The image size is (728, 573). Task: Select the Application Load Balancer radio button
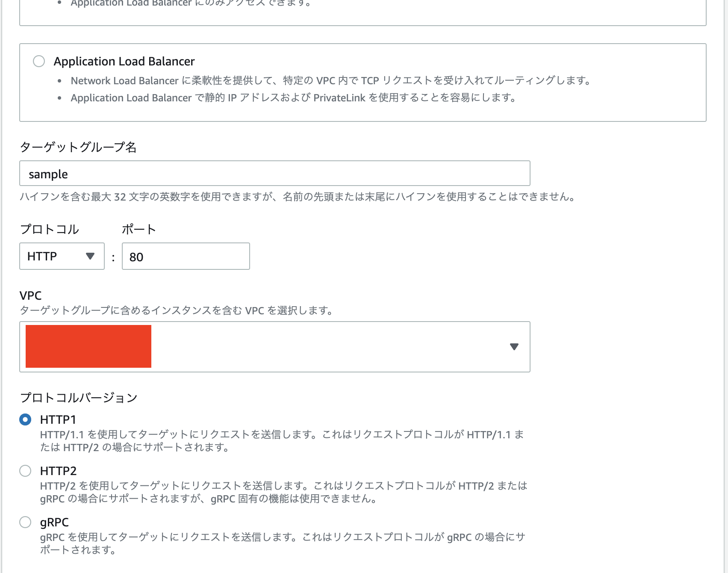click(40, 62)
